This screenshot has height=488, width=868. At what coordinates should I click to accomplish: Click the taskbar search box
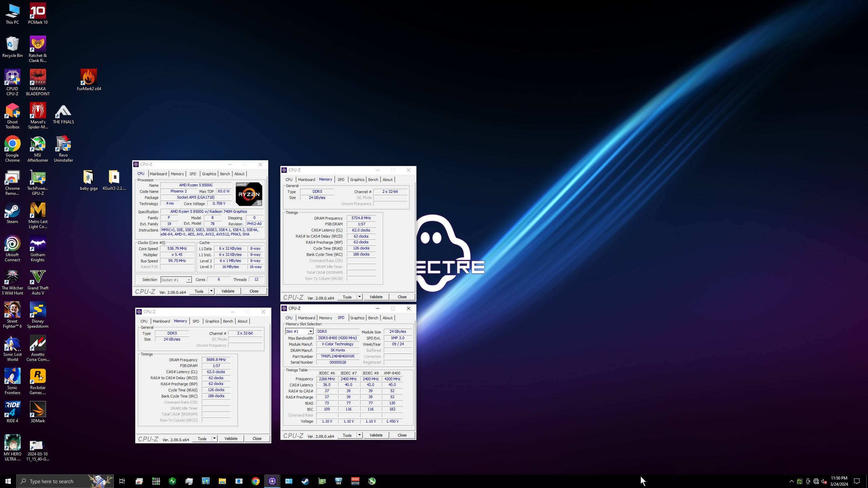tap(65, 481)
